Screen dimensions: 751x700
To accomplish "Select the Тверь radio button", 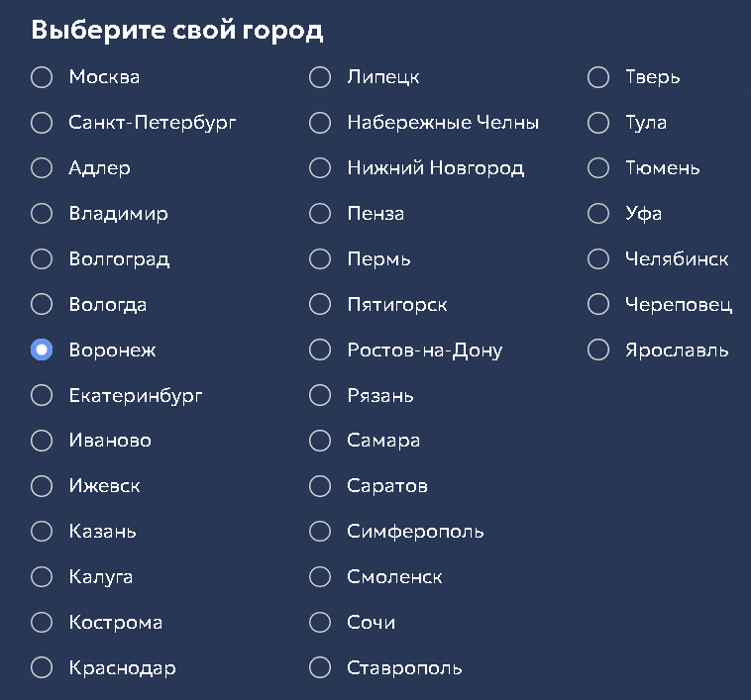I will coord(598,77).
